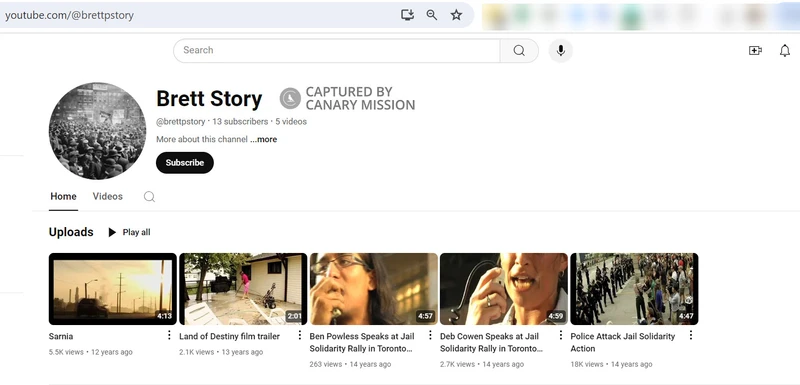Image resolution: width=800 pixels, height=385 pixels.
Task: Click the search magnifier button
Action: point(519,50)
